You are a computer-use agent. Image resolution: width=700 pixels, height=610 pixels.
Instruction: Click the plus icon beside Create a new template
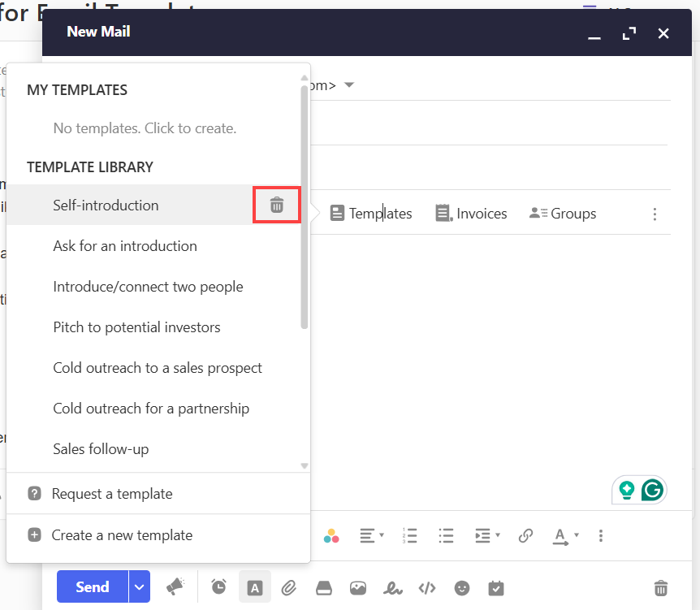[34, 535]
